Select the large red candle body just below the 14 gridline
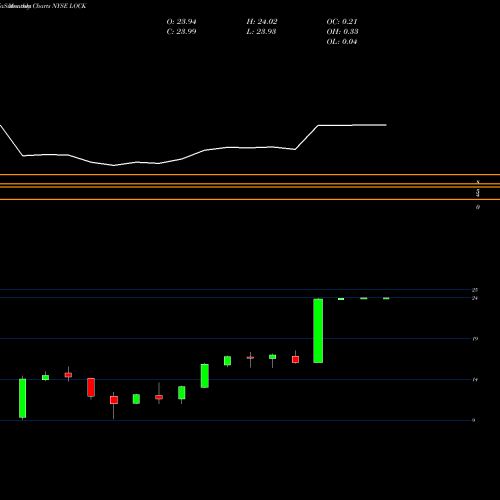Screen dimensions: 500x500 tap(91, 387)
